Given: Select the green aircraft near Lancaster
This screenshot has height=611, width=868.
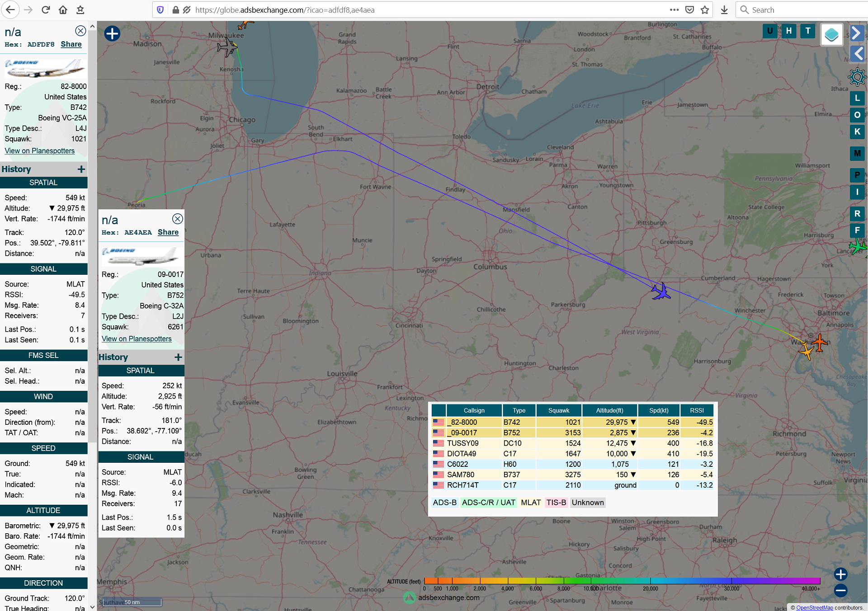Looking at the screenshot, I should [858, 247].
